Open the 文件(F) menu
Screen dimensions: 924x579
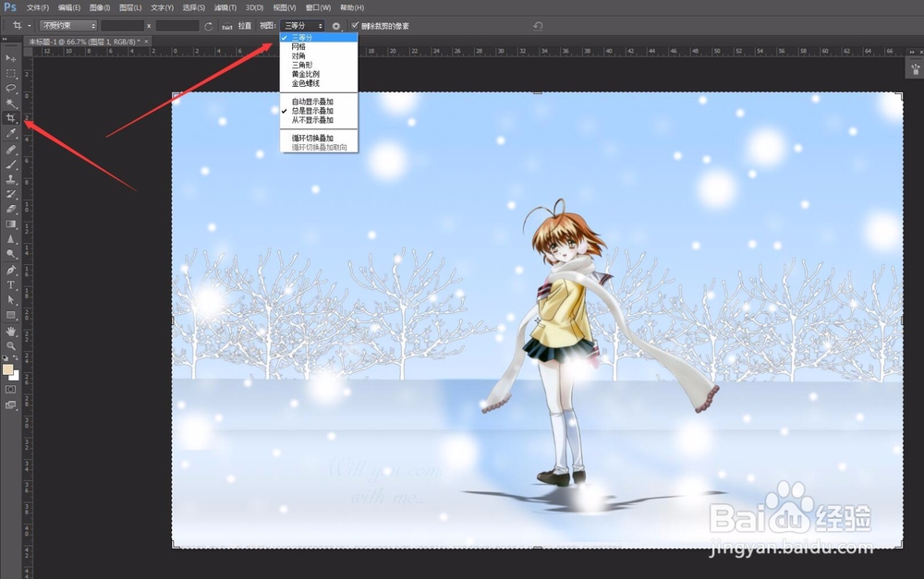(x=38, y=7)
